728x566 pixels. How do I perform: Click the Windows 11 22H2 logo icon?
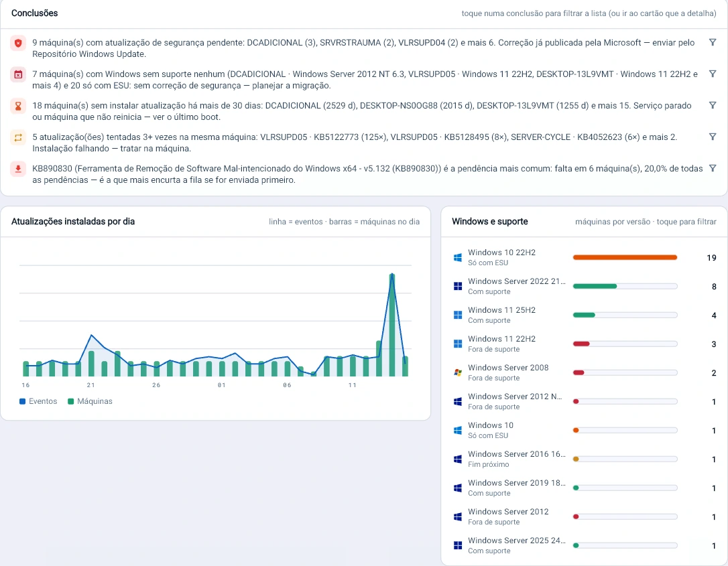point(458,344)
